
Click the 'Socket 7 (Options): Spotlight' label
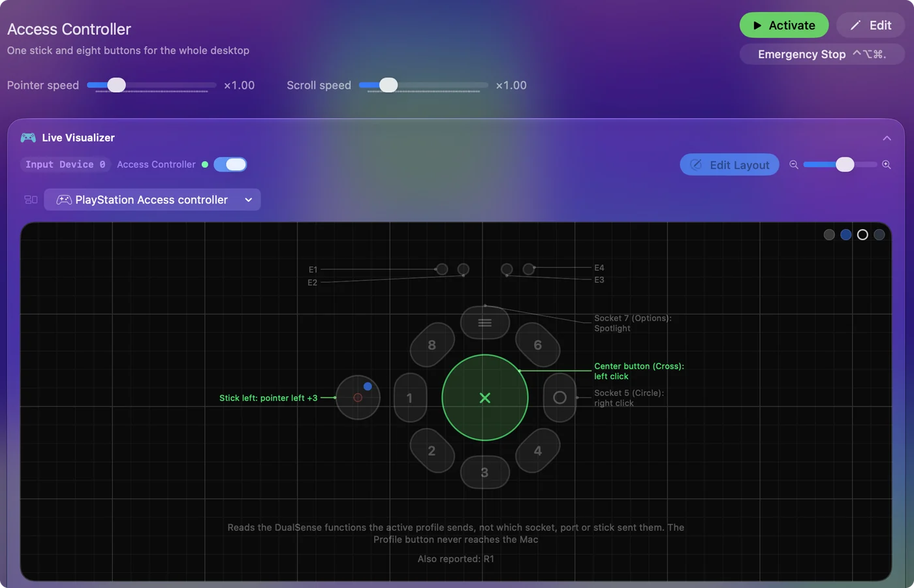click(633, 323)
